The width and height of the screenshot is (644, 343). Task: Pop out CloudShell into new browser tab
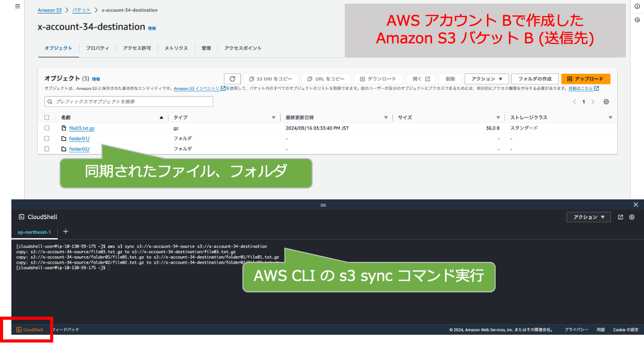(x=620, y=217)
